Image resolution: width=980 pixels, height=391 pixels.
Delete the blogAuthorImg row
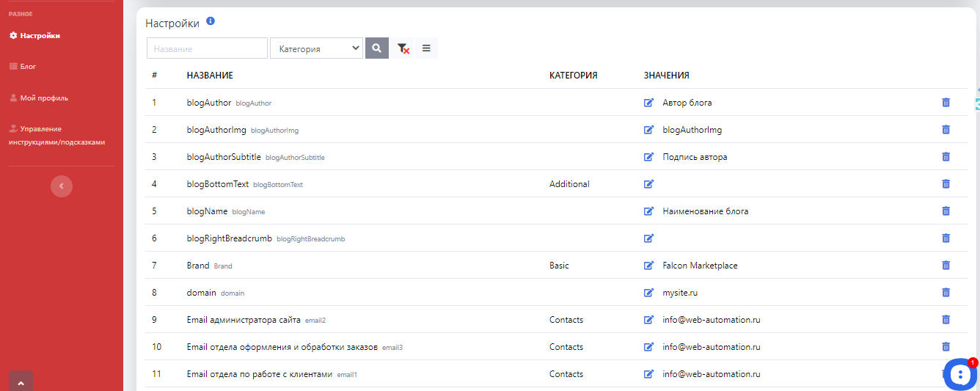point(946,130)
